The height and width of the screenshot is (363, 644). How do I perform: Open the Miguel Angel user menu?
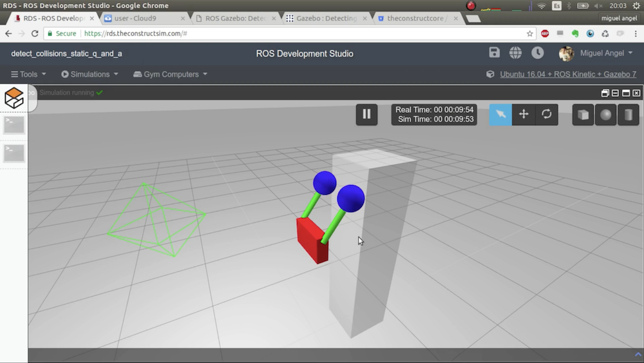coord(605,54)
